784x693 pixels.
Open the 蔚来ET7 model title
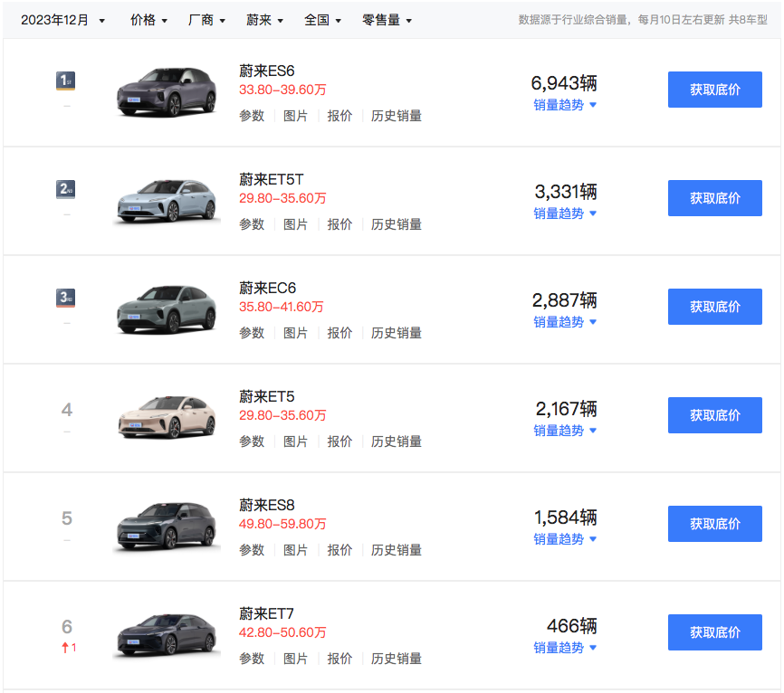point(266,613)
